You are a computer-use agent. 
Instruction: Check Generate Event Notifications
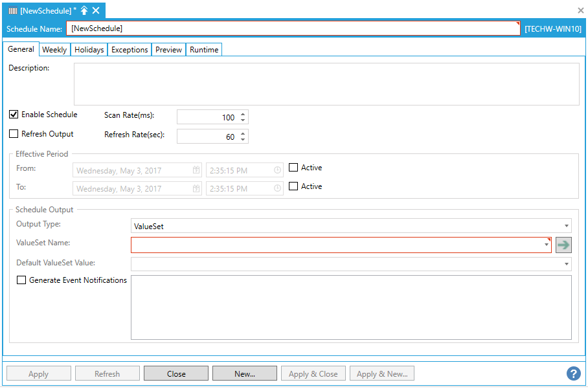click(x=21, y=280)
